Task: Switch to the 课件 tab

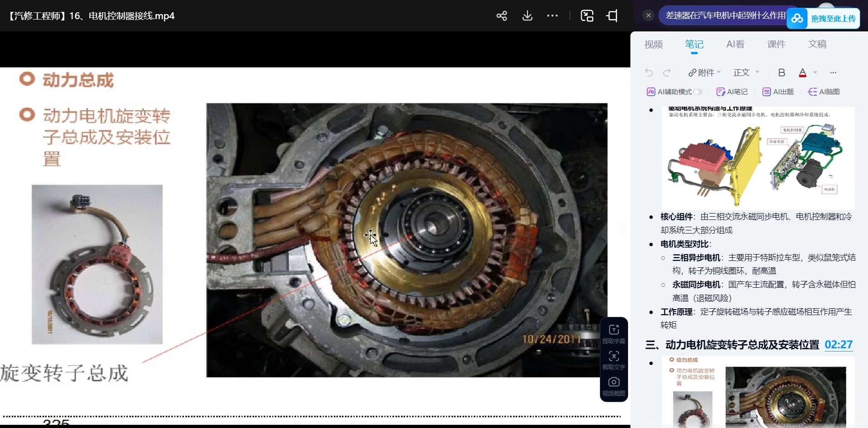Action: click(776, 44)
